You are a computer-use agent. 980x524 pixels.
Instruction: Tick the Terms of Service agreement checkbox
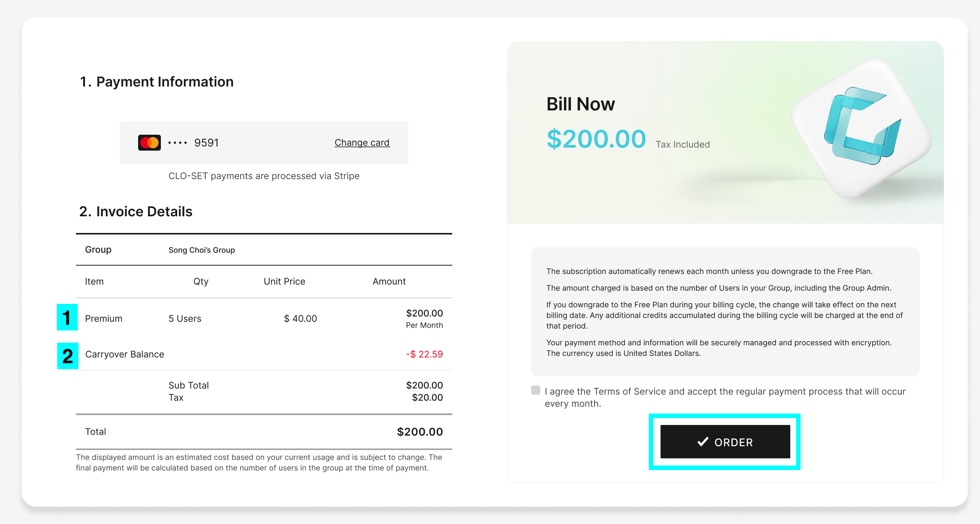pos(535,390)
